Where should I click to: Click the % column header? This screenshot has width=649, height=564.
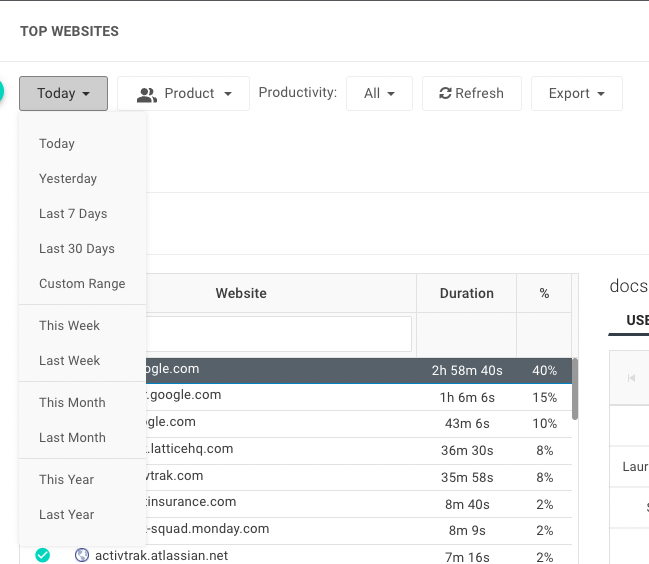[x=544, y=294]
